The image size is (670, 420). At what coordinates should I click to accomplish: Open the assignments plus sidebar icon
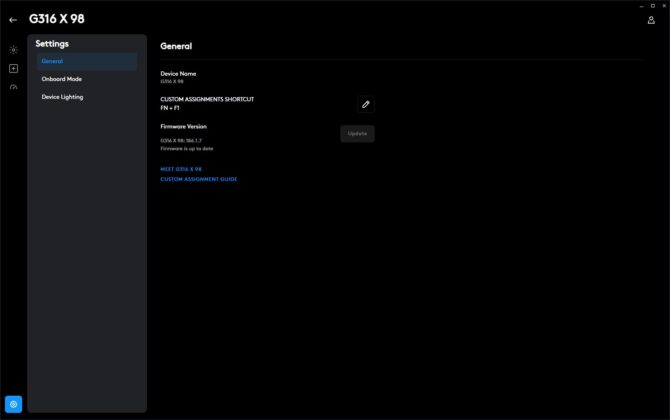point(14,68)
